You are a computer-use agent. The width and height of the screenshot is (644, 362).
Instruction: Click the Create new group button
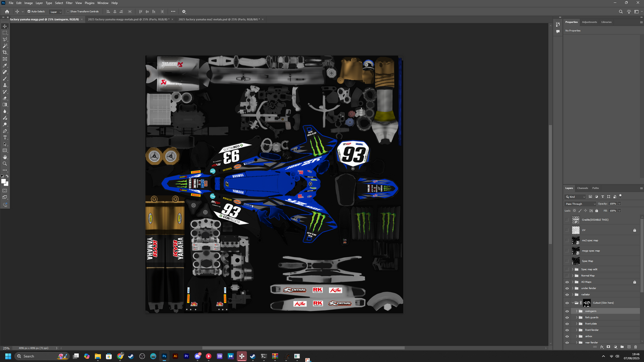(622, 347)
